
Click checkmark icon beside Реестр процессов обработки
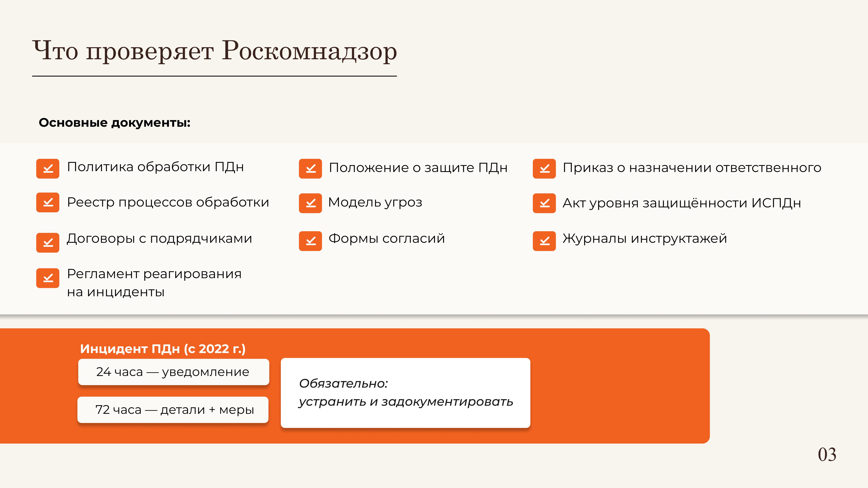pos(47,202)
